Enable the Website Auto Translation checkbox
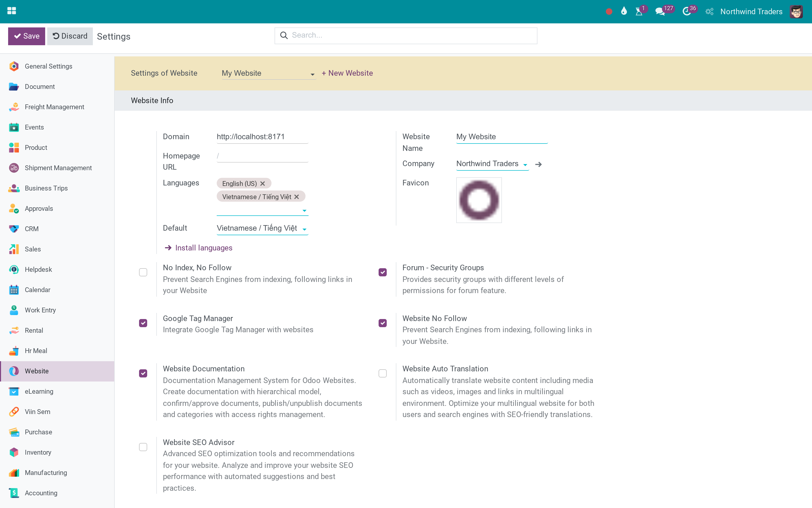The width and height of the screenshot is (812, 508). [x=382, y=374]
